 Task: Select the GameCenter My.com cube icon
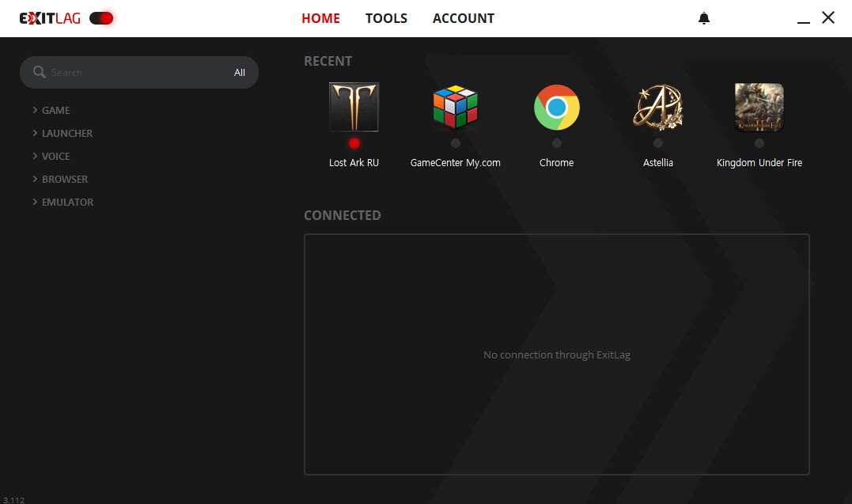tap(456, 107)
